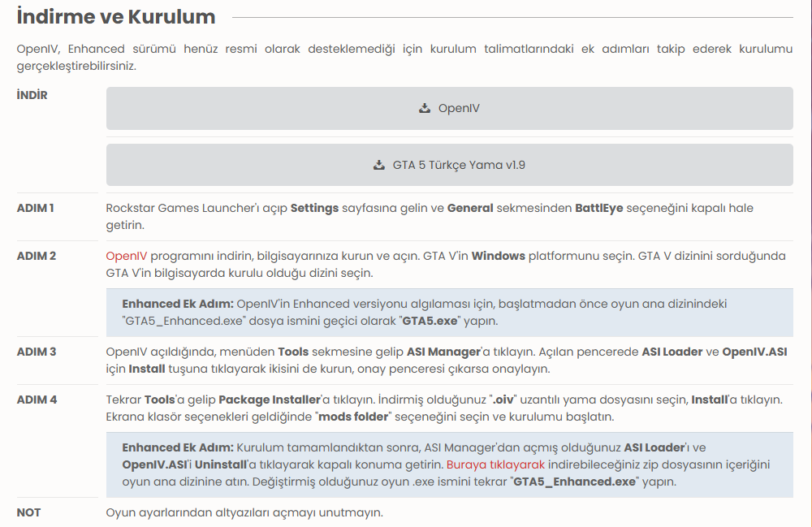The height and width of the screenshot is (527, 812).
Task: Click the bold 'ASI Manager' text in ADIM 3
Action: 443,352
